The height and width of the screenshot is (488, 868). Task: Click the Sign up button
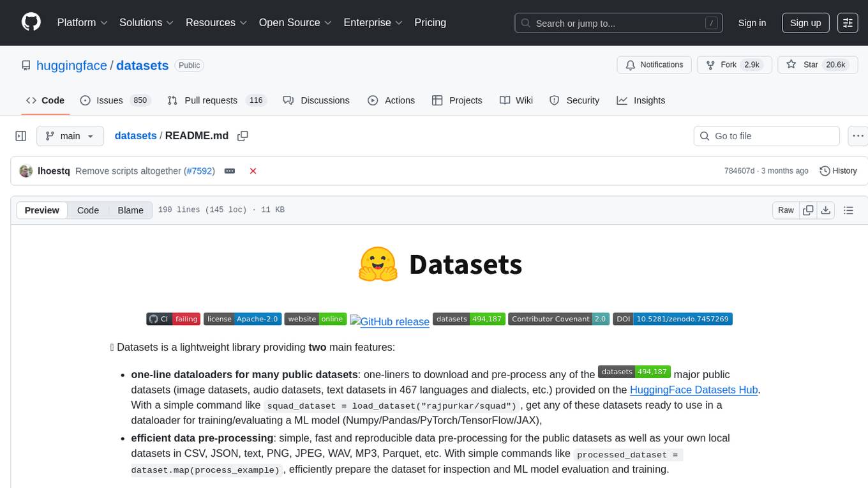click(x=805, y=23)
